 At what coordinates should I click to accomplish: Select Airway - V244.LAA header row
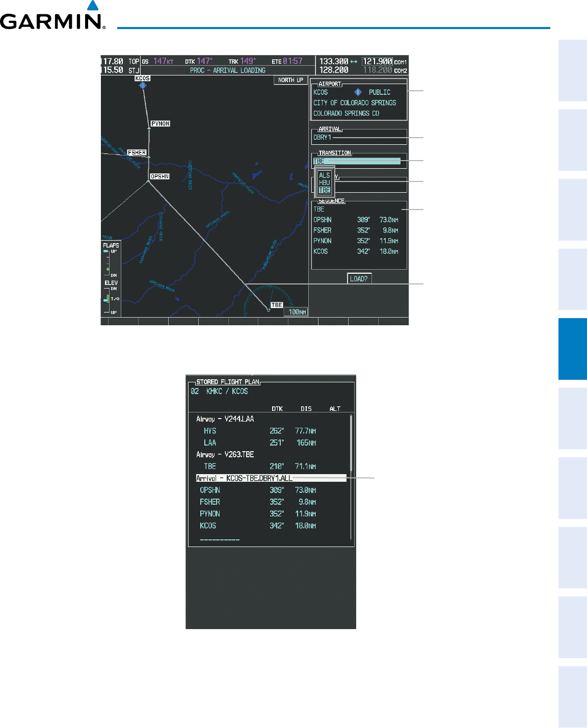pos(225,419)
